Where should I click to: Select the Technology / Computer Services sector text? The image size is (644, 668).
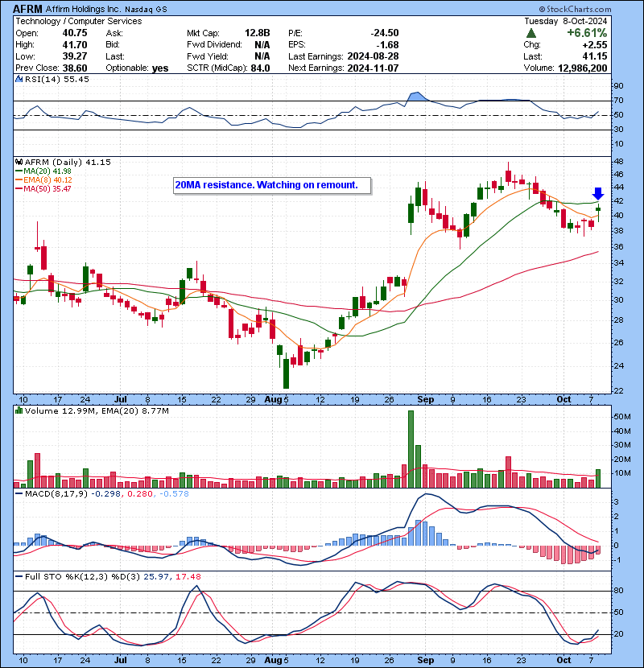tap(79, 21)
